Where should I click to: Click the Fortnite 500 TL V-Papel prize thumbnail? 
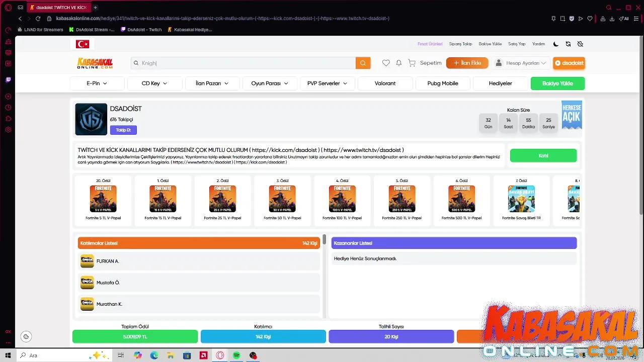click(461, 199)
